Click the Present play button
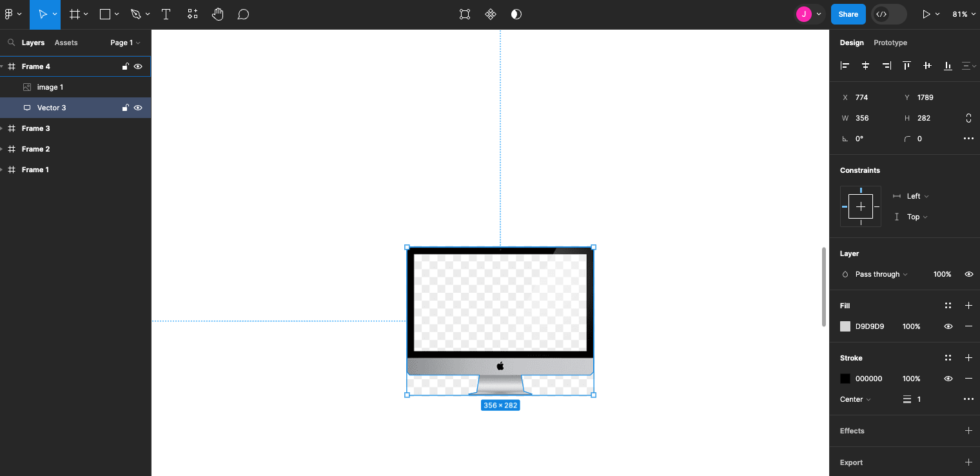The width and height of the screenshot is (980, 476). coord(926,14)
